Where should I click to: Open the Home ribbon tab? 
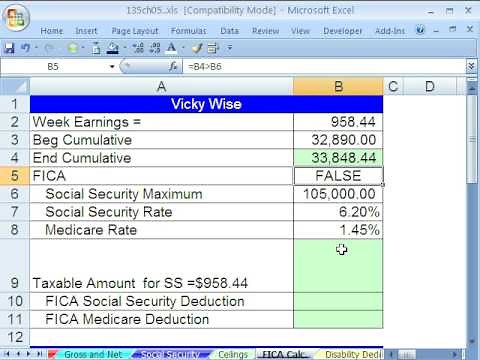(52, 31)
